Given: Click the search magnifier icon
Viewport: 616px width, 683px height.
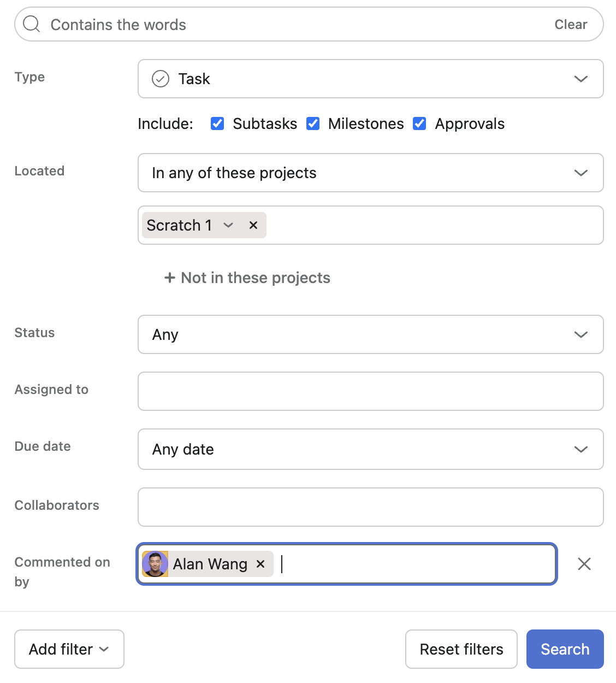Looking at the screenshot, I should tap(32, 25).
